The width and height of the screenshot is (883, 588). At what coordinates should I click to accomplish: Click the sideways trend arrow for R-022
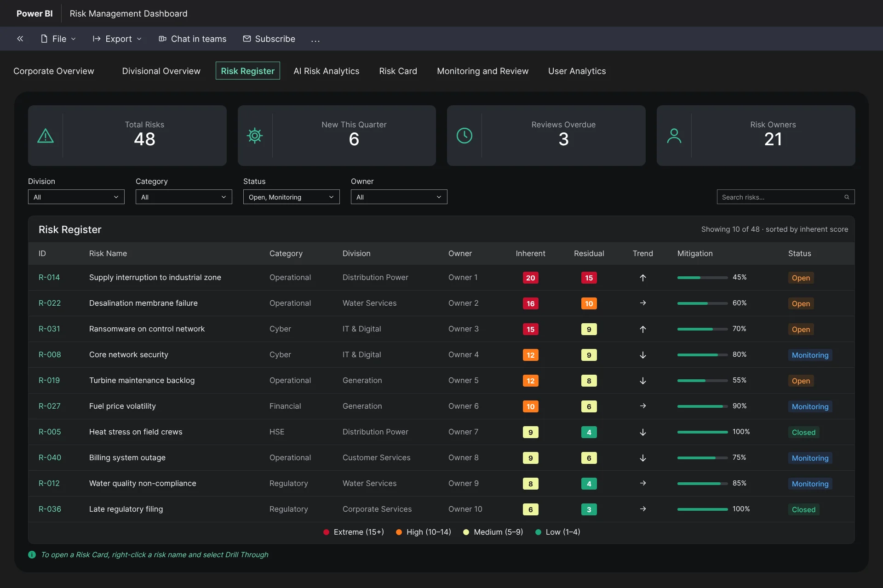pos(643,303)
